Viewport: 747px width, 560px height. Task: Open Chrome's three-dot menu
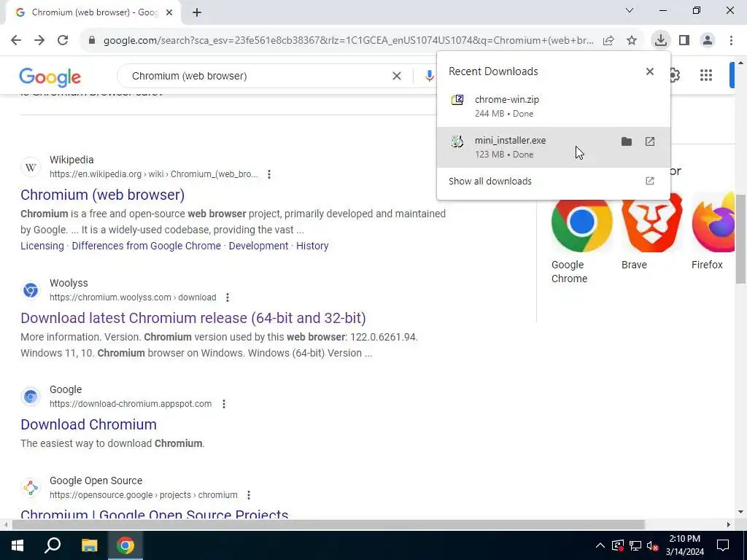coord(731,40)
